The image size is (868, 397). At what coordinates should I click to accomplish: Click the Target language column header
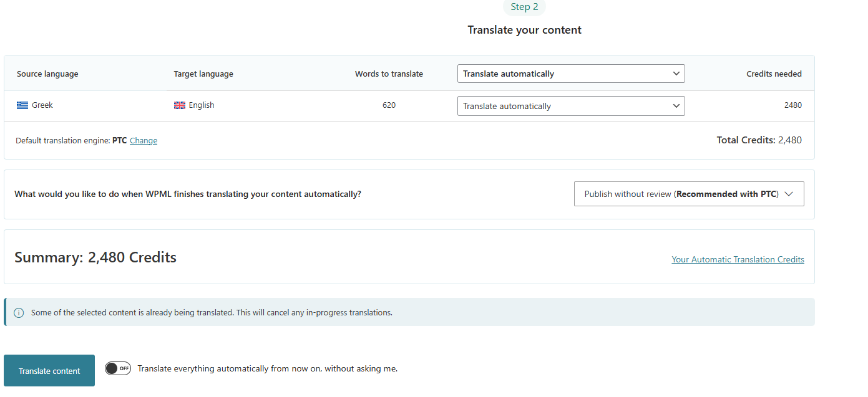click(x=203, y=74)
